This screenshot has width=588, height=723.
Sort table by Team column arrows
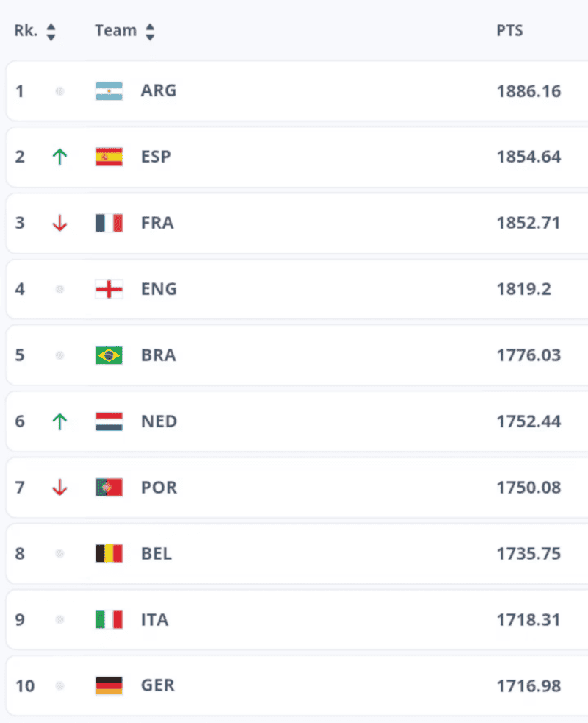(150, 32)
